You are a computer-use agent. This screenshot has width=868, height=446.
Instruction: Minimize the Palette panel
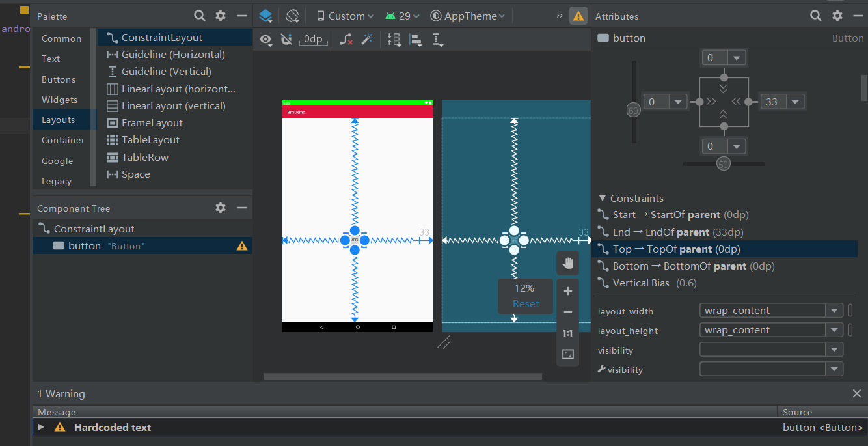(x=241, y=16)
